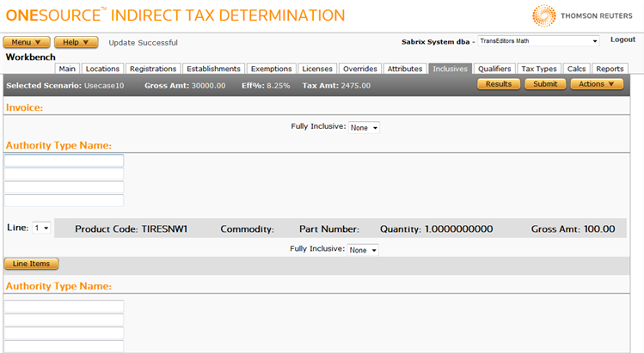Select the Exemptions tab
Image resolution: width=644 pixels, height=353 pixels.
[x=271, y=69]
